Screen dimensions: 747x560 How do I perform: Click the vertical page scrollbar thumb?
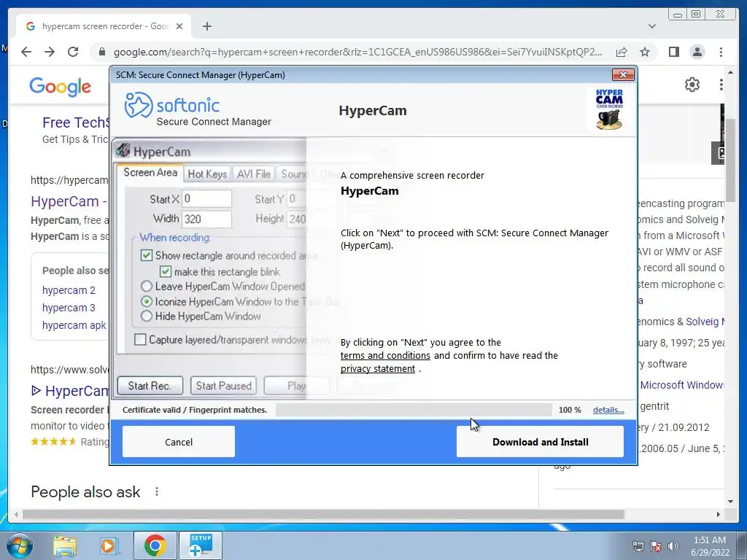731,160
